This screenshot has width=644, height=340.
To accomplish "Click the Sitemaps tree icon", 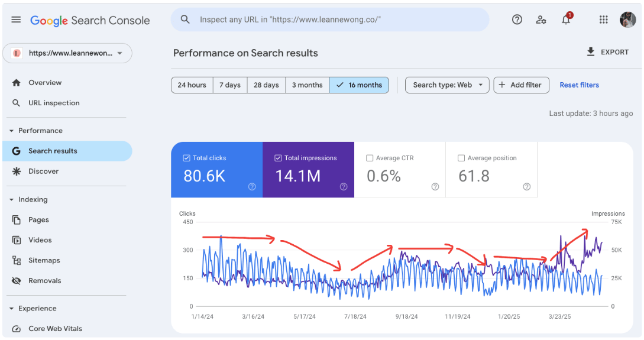I will click(17, 260).
